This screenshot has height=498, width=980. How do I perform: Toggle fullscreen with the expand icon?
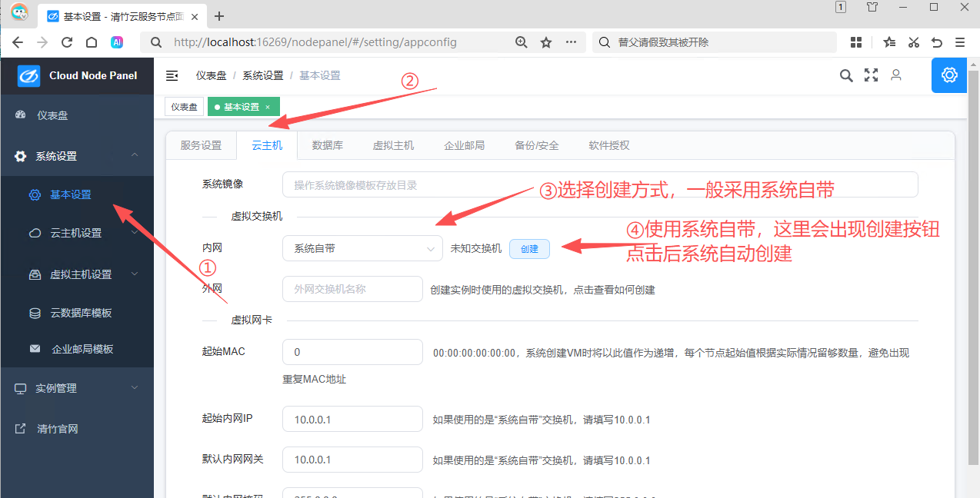coord(871,75)
